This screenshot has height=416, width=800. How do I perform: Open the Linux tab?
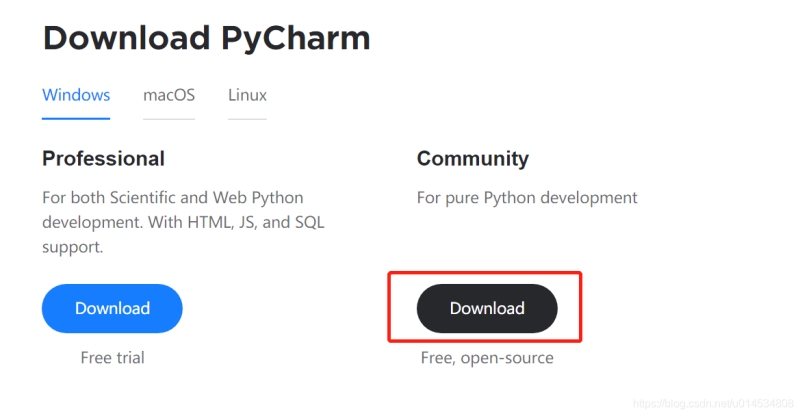pos(247,96)
